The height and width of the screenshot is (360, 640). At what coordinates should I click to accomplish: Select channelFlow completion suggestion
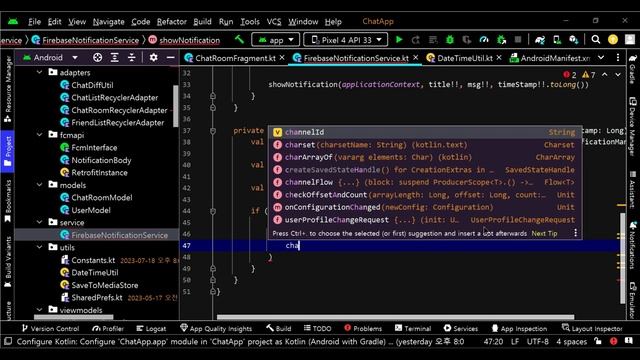[x=424, y=182]
